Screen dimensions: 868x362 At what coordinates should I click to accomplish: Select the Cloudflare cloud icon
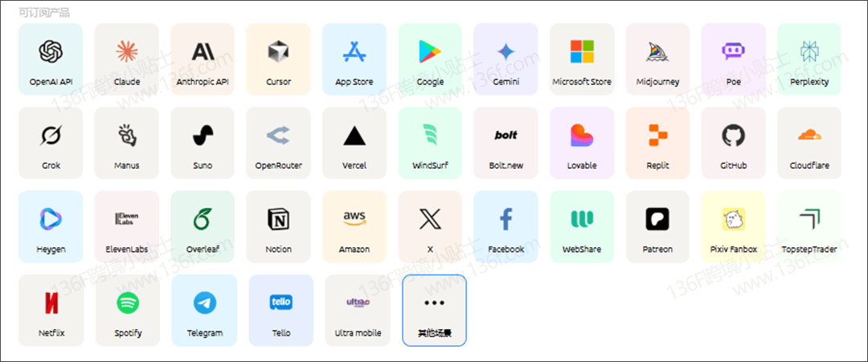[x=809, y=136]
